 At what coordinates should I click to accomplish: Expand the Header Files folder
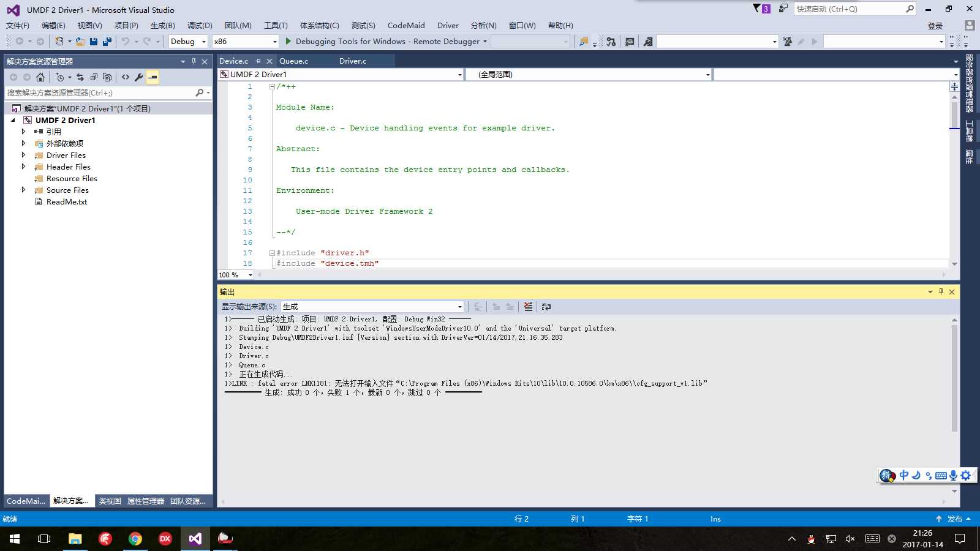point(23,167)
